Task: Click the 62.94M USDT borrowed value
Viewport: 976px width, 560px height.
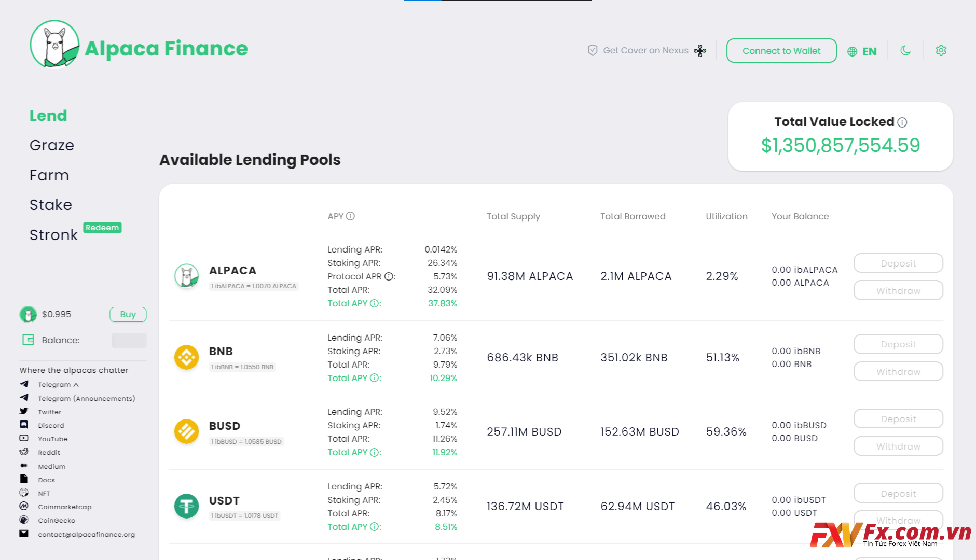Action: pos(637,506)
